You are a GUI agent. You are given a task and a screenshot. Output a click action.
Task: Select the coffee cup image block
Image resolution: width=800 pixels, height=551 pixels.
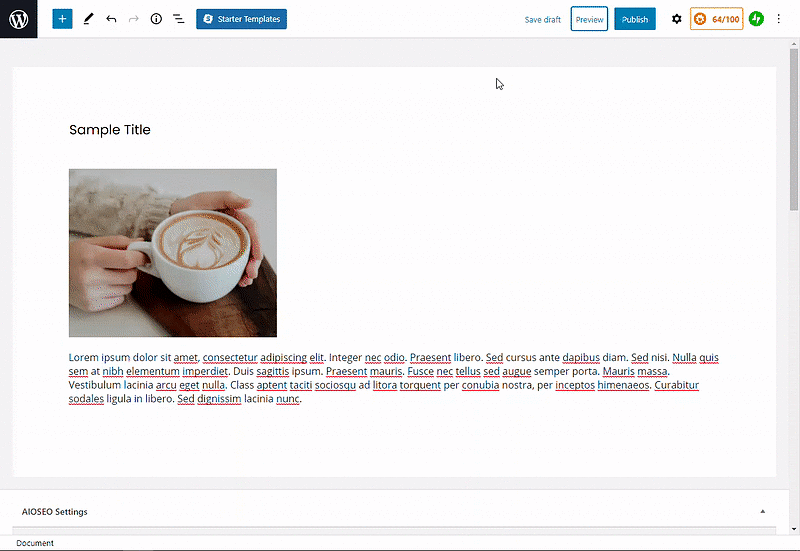[x=173, y=253]
